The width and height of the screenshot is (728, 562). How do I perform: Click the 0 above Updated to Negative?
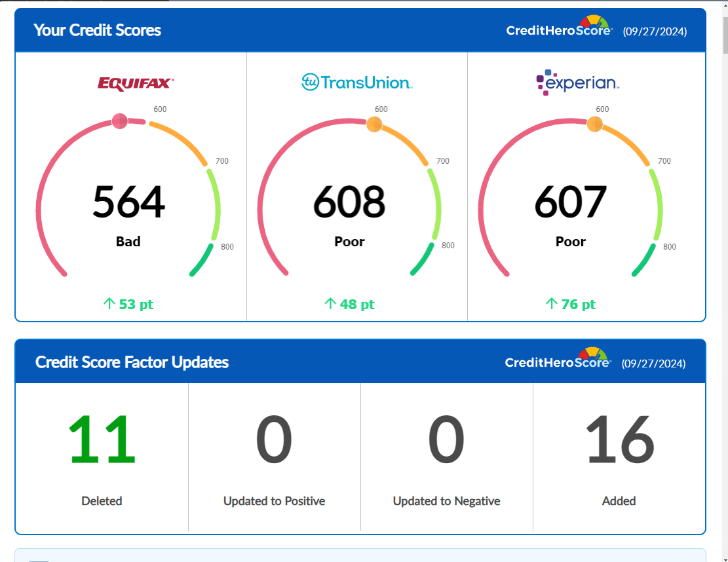click(447, 440)
